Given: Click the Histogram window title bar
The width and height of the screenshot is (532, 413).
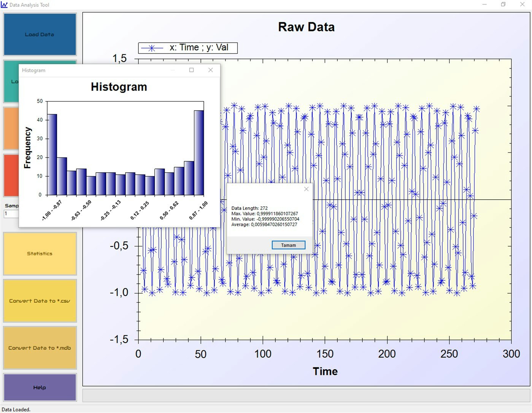Looking at the screenshot, I should pos(95,70).
